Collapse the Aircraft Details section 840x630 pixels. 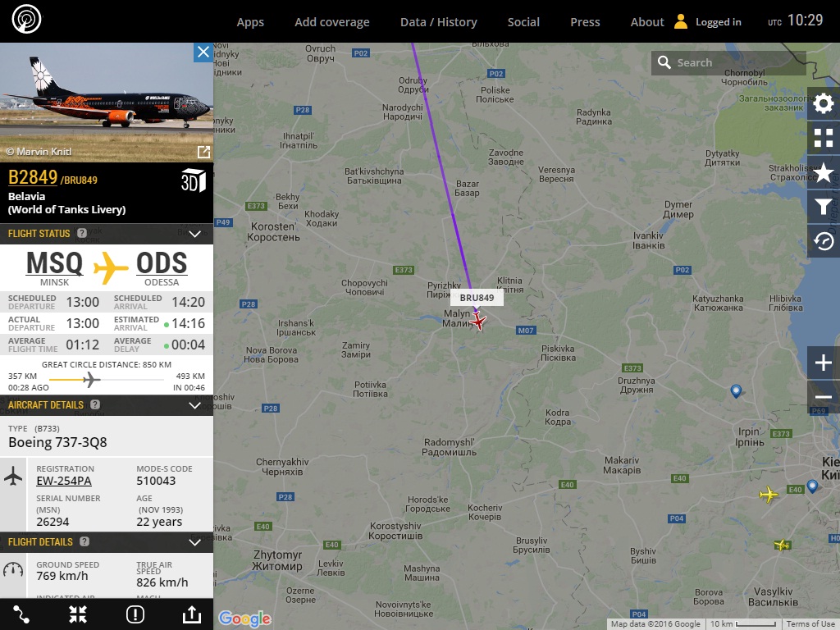195,405
